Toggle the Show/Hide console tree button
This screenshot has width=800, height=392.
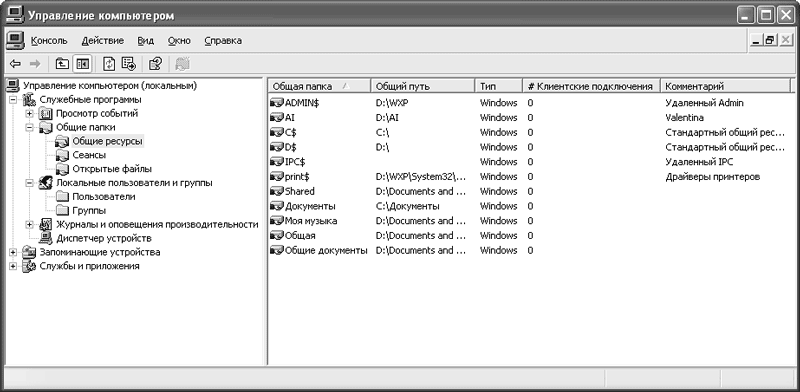pyautogui.click(x=82, y=64)
